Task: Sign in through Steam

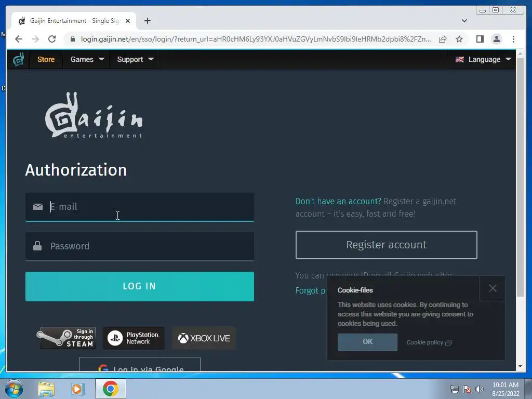Action: pos(66,338)
